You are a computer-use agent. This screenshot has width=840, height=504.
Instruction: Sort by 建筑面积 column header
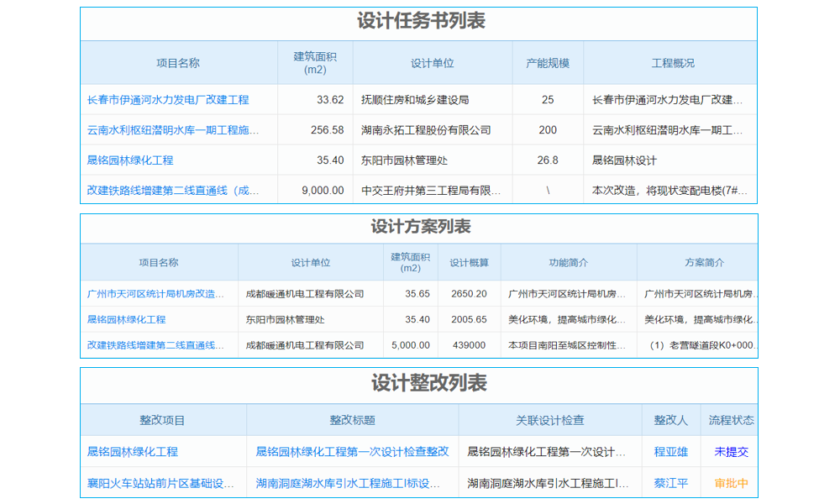(317, 62)
